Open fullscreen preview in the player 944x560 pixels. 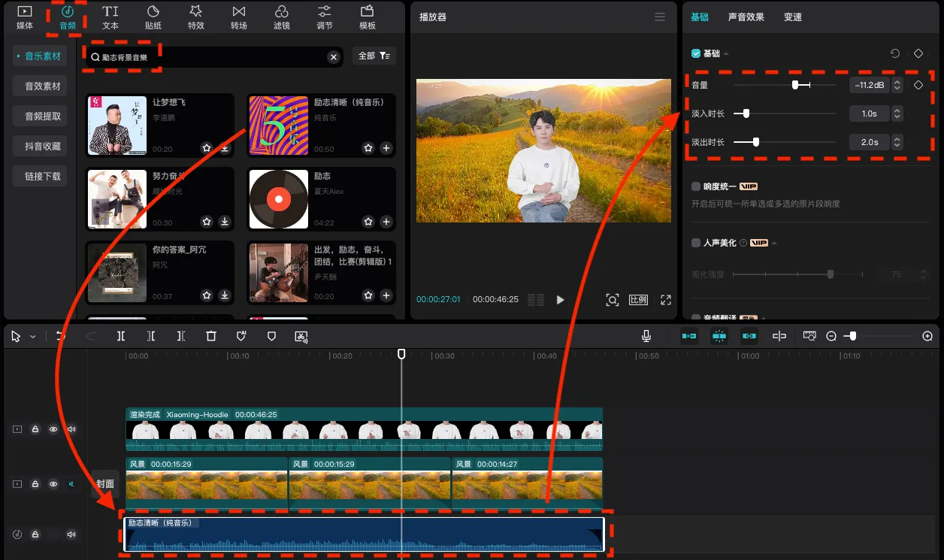pos(665,299)
